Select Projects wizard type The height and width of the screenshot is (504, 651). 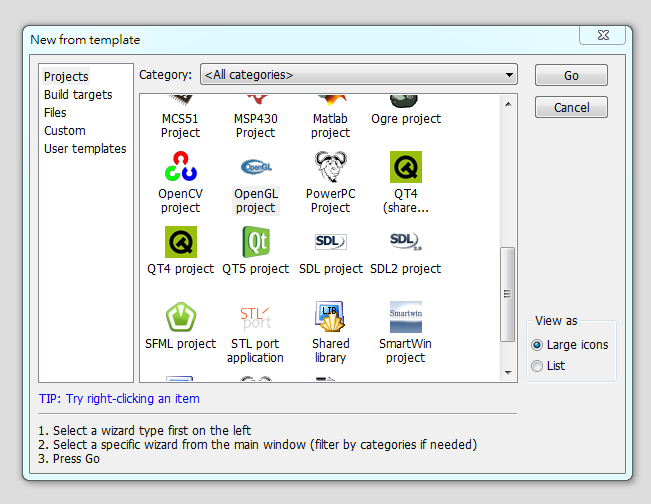66,77
